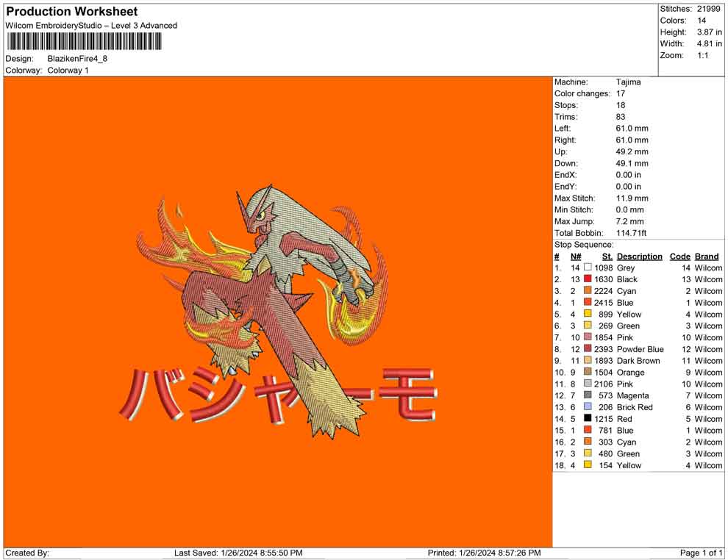Image resolution: width=728 pixels, height=560 pixels.
Task: Click the 'Right:' label
Action: 565,140
